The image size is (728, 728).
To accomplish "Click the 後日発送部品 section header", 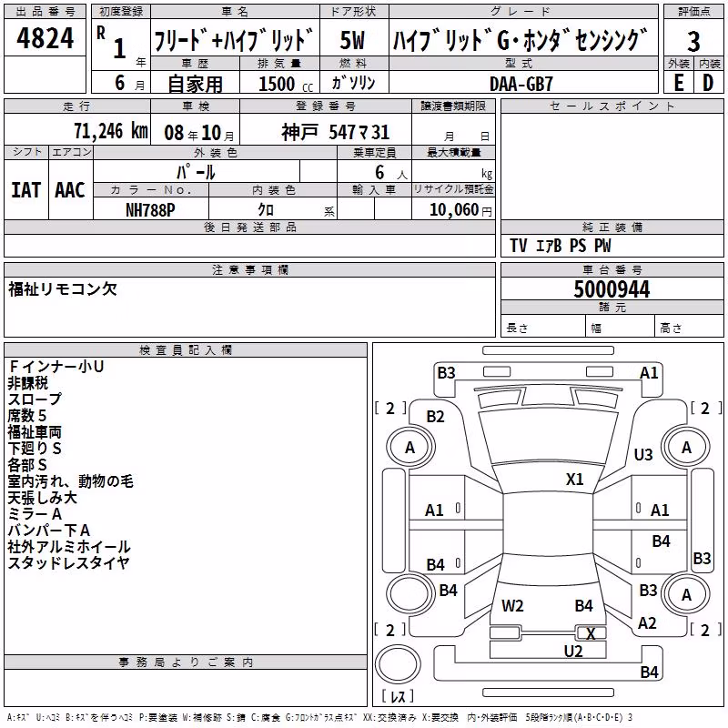I will 249,227.
